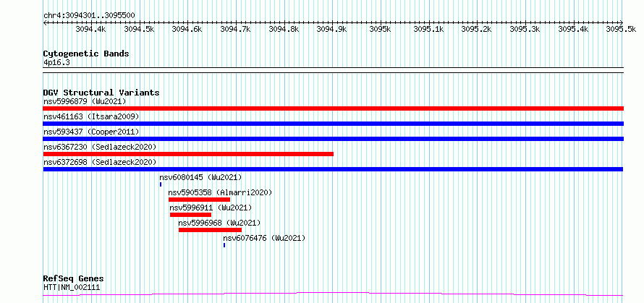Click the nsv5996911 (Wu2021) red bar
This screenshot has width=644, height=303.
pyautogui.click(x=190, y=215)
